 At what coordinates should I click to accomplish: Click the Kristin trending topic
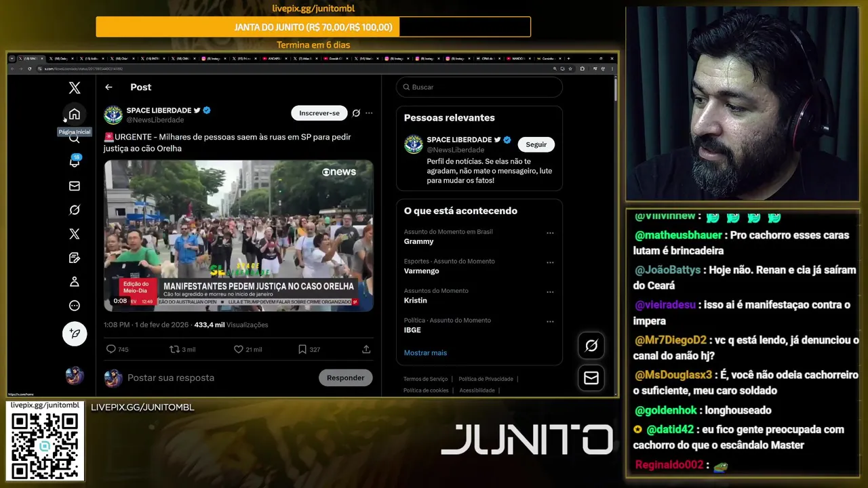point(415,300)
